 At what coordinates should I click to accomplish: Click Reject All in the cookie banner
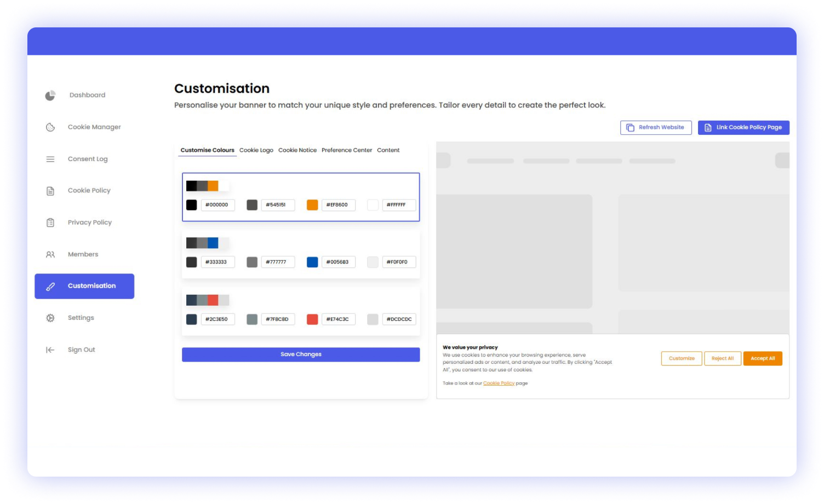[x=723, y=358]
